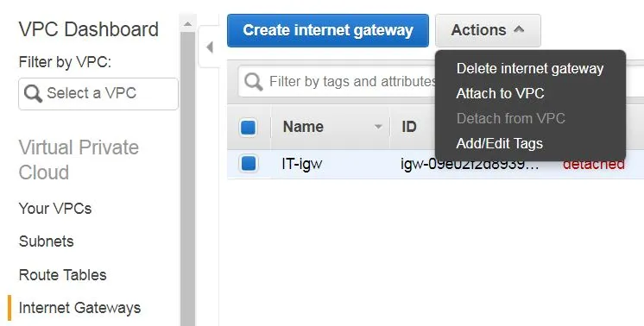644x326 pixels.
Task: Collapse the sidebar with the left arrow
Action: point(210,47)
